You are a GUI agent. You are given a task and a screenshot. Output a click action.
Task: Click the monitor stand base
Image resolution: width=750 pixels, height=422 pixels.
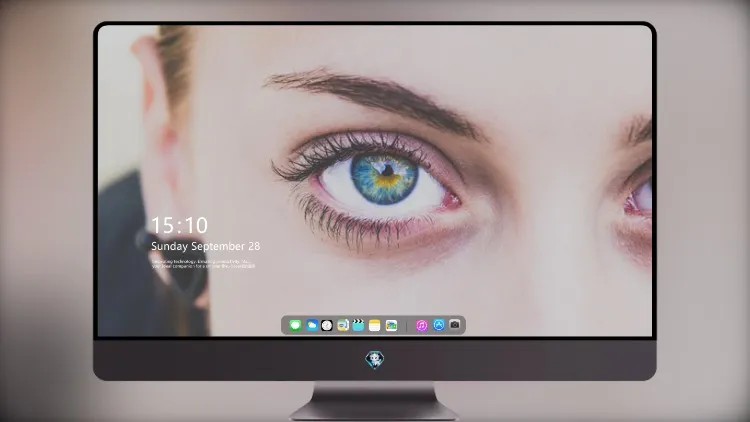[x=375, y=401]
